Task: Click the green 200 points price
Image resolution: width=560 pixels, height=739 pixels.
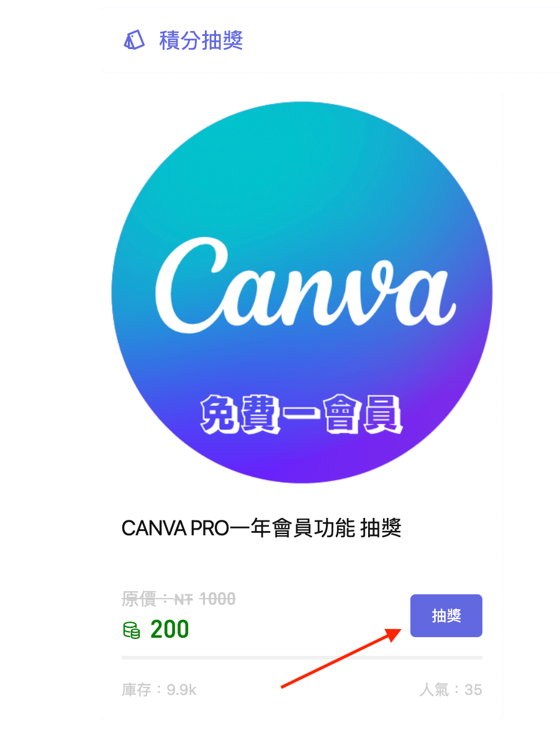Action: pos(169,629)
